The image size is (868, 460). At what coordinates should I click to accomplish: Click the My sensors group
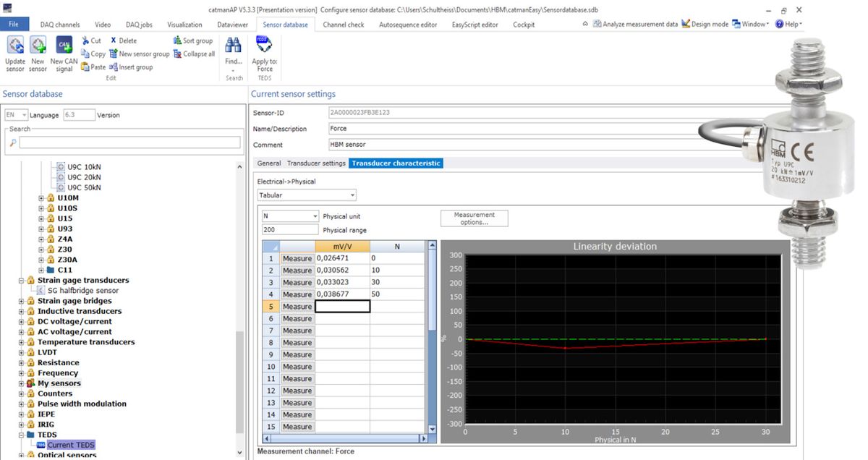59,383
